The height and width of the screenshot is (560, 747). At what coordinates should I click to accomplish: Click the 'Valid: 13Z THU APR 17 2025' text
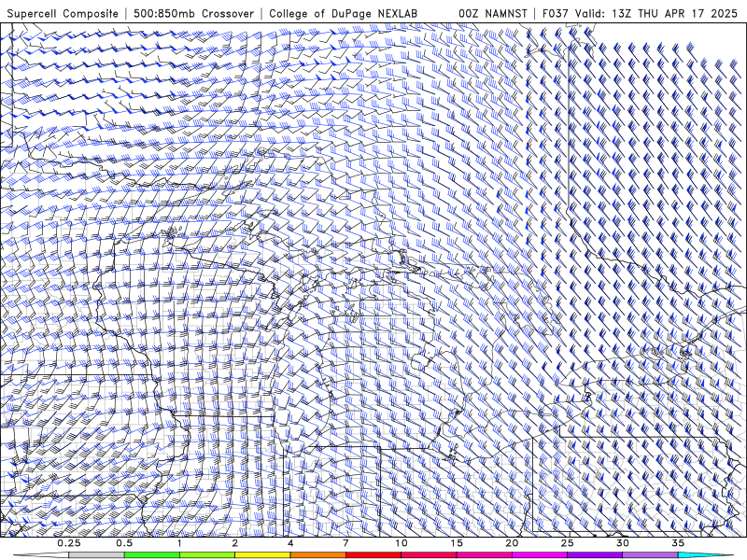[x=656, y=13]
